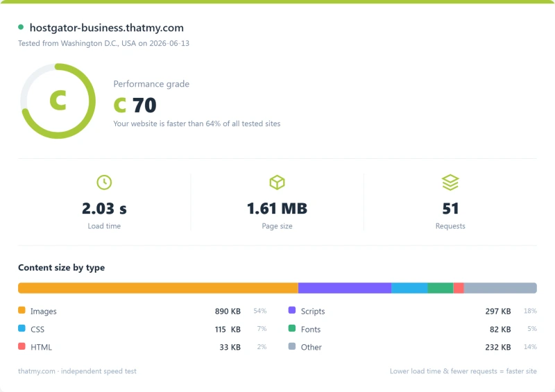Click 'Your website is faster than 64%' text

(x=197, y=123)
